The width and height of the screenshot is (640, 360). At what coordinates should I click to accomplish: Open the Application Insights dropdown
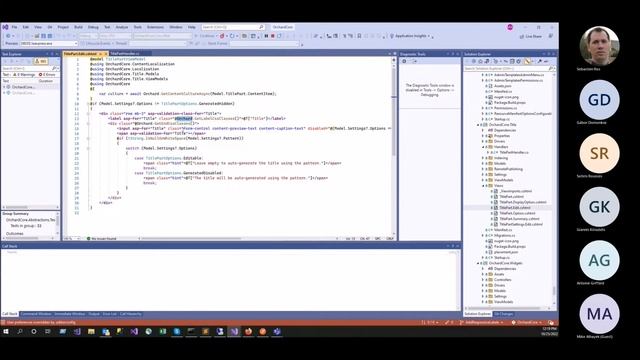[x=411, y=36]
